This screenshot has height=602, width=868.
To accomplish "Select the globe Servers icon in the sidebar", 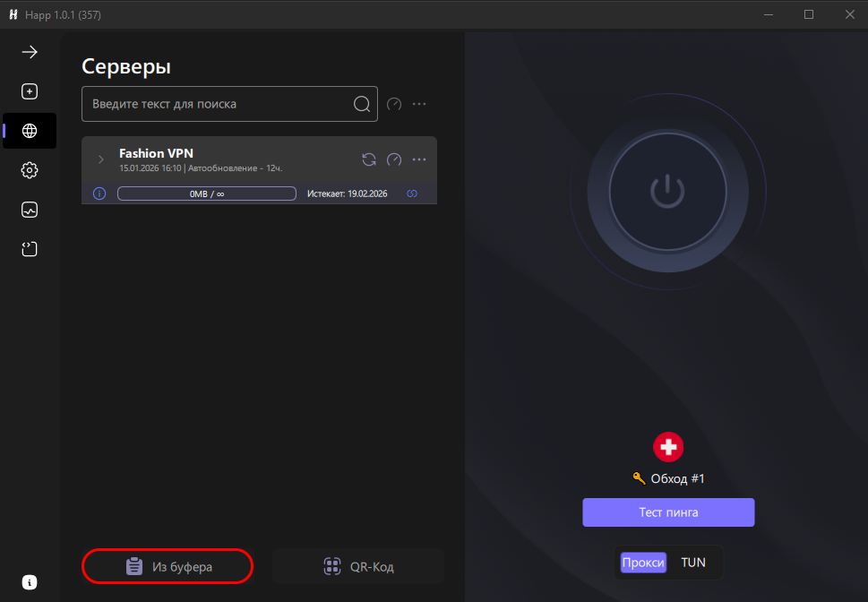I will pyautogui.click(x=30, y=131).
